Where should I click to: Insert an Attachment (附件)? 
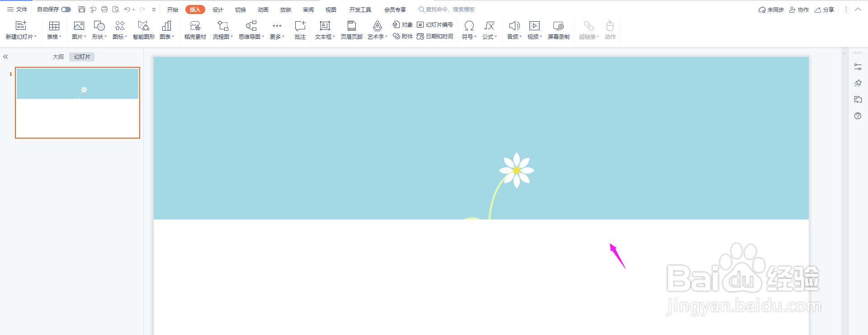[x=402, y=36]
